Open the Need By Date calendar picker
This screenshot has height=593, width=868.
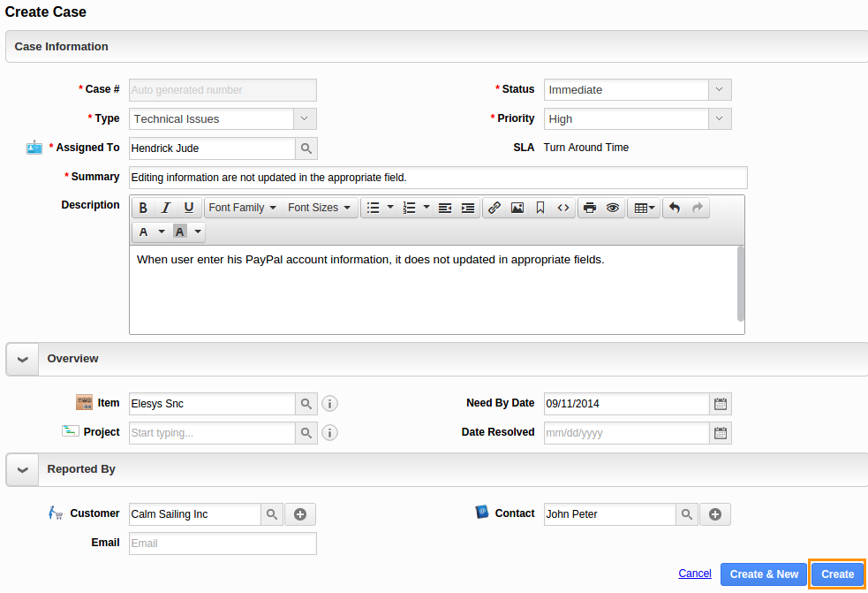point(720,403)
